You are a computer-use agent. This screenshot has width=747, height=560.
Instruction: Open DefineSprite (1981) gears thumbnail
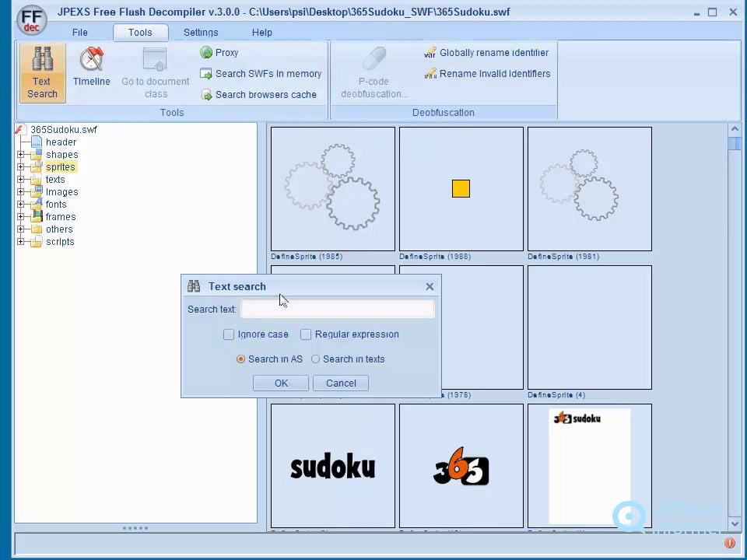click(x=590, y=188)
